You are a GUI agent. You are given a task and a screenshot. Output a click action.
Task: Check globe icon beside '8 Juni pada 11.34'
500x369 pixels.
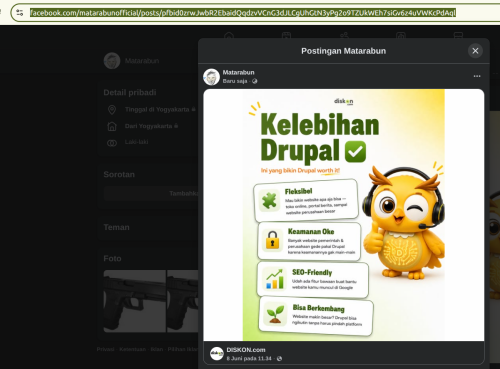pos(279,358)
